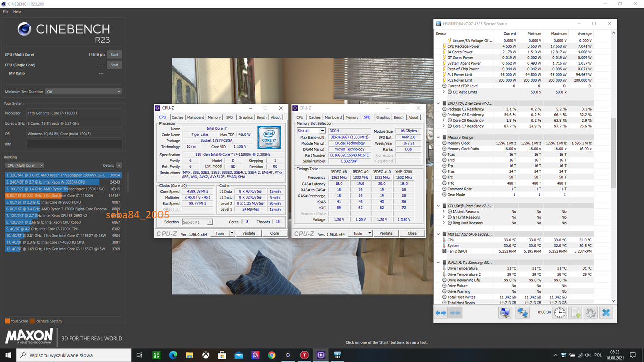Click HWiNFO blue X close sensors icon
This screenshot has height=362, width=644.
pos(606,313)
